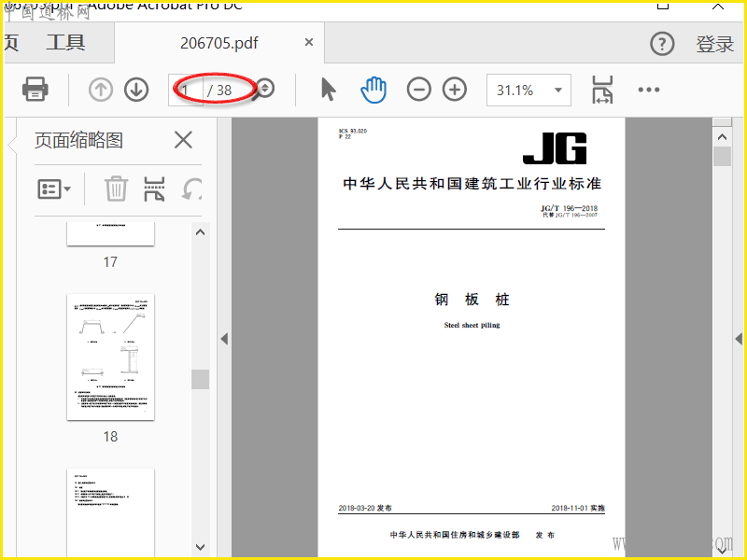Zoom in with the plus button
The image size is (747, 560).
coord(455,90)
